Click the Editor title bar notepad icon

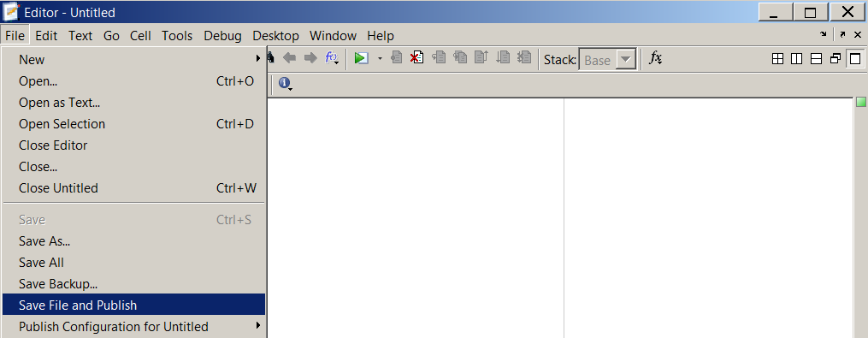(x=11, y=12)
